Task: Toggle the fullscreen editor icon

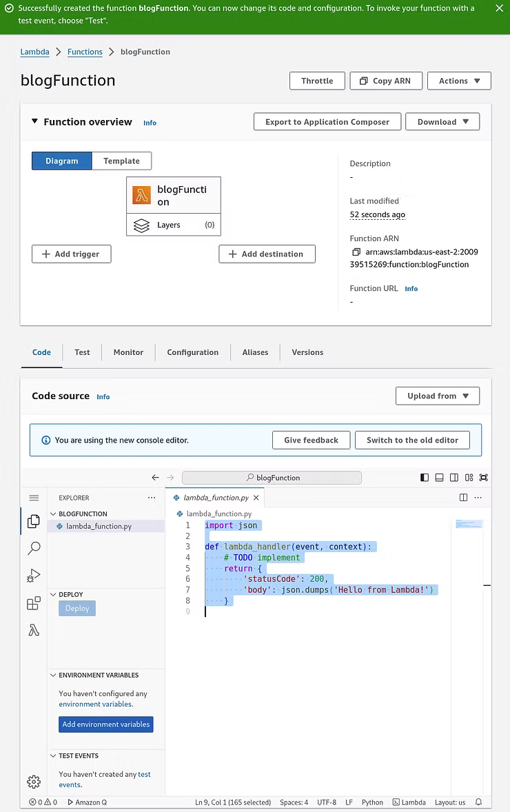Action: coord(484,478)
